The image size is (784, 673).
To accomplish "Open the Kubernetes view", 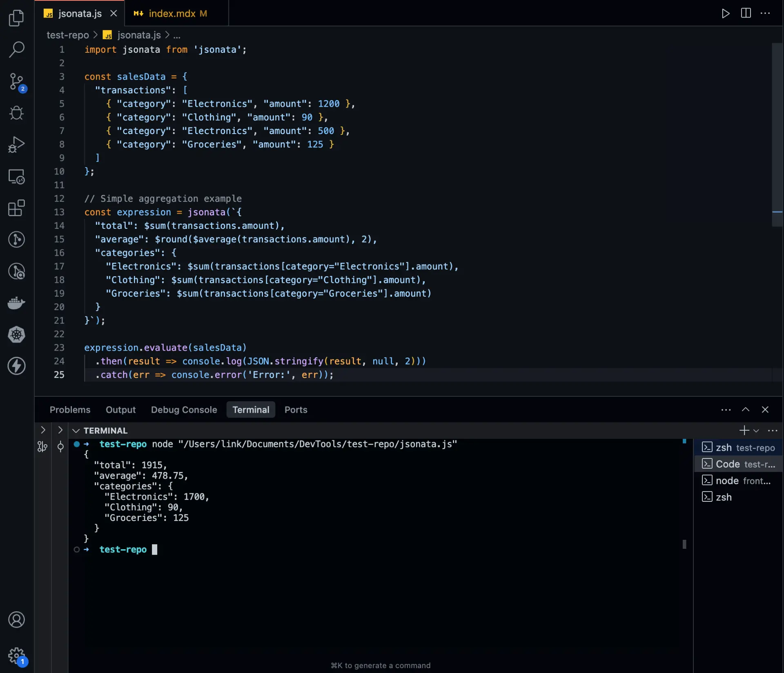I will click(x=16, y=334).
